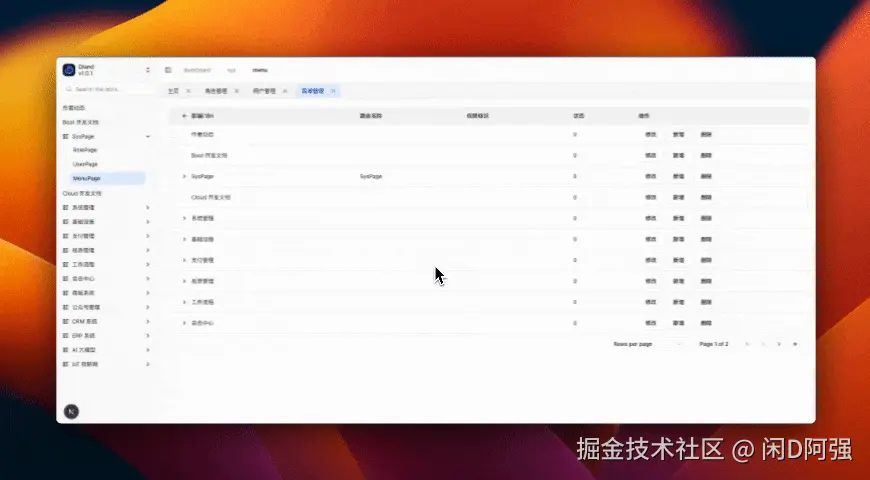Expand the 会员中心 table row
Viewport: 870px width, 480px height.
tap(185, 323)
